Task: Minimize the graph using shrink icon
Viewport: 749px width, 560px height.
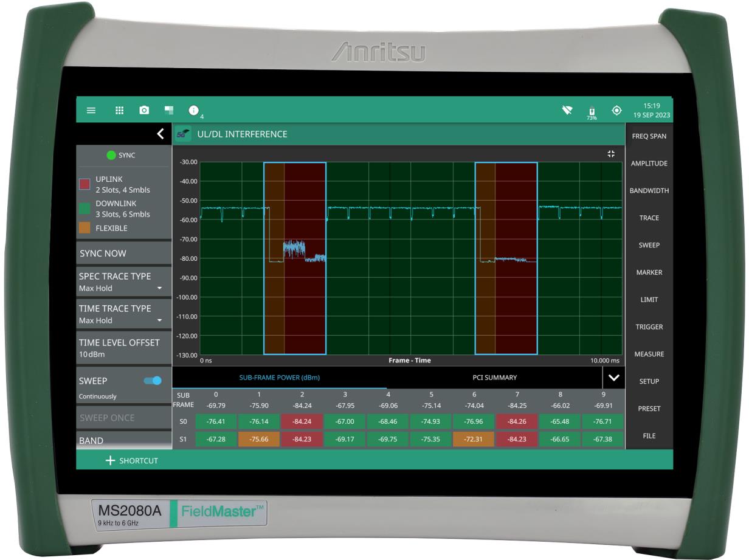Action: 612,154
